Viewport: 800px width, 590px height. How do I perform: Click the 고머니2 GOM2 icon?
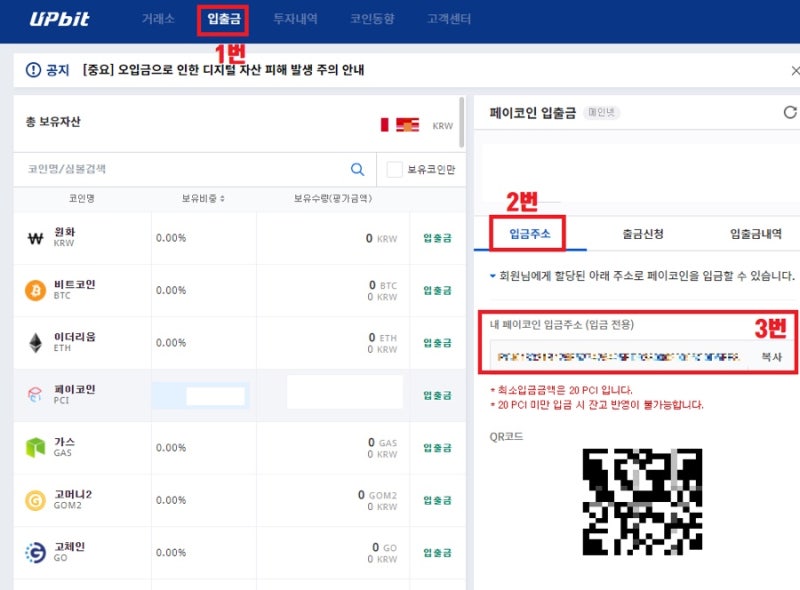click(x=35, y=500)
